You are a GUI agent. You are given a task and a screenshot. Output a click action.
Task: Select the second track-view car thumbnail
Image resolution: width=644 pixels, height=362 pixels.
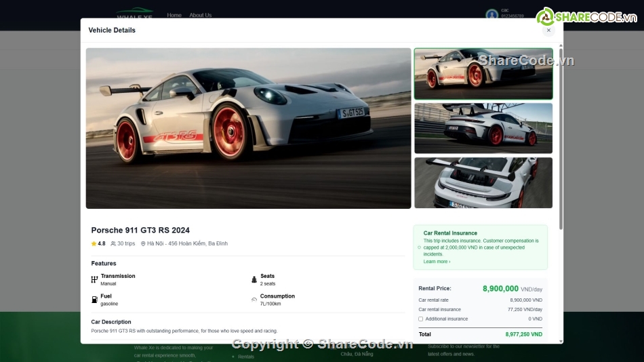click(483, 128)
